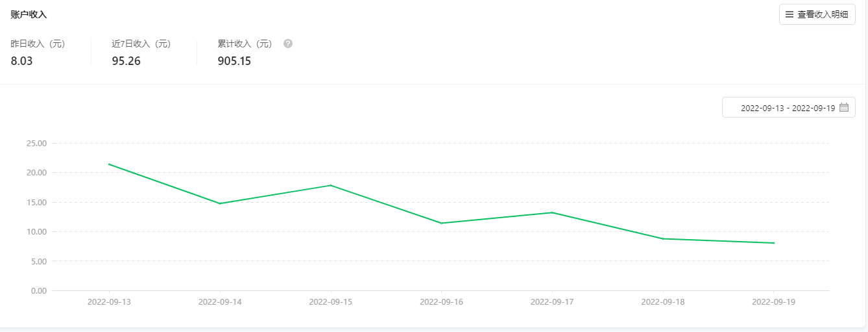Click the 近7日收入 value 95.26
This screenshot has width=868, height=332.
pyautogui.click(x=127, y=62)
